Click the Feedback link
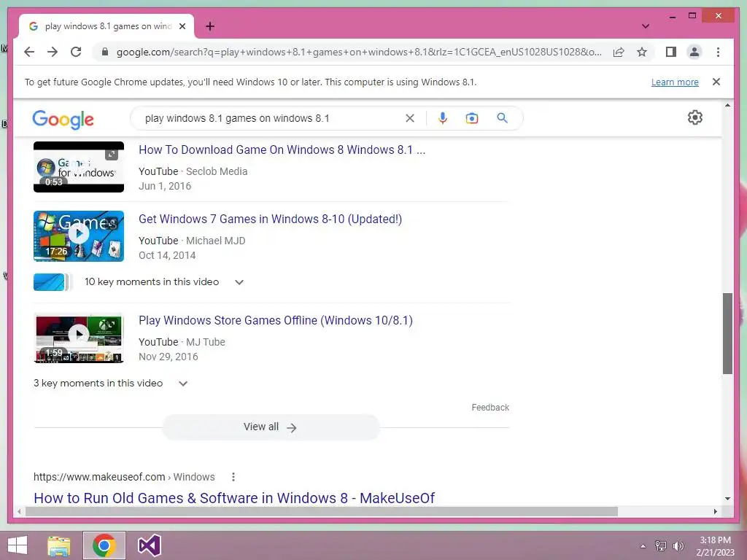Image resolution: width=747 pixels, height=560 pixels. tap(490, 408)
